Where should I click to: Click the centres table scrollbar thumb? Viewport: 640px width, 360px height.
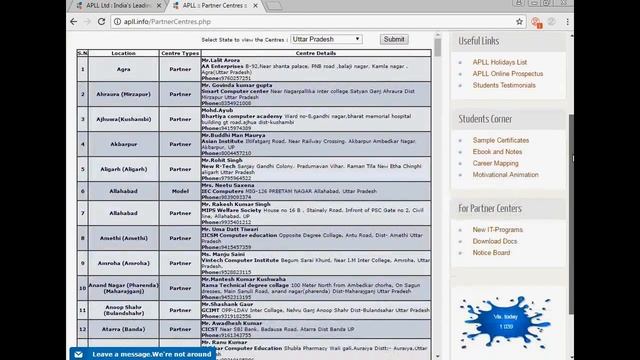438,48
